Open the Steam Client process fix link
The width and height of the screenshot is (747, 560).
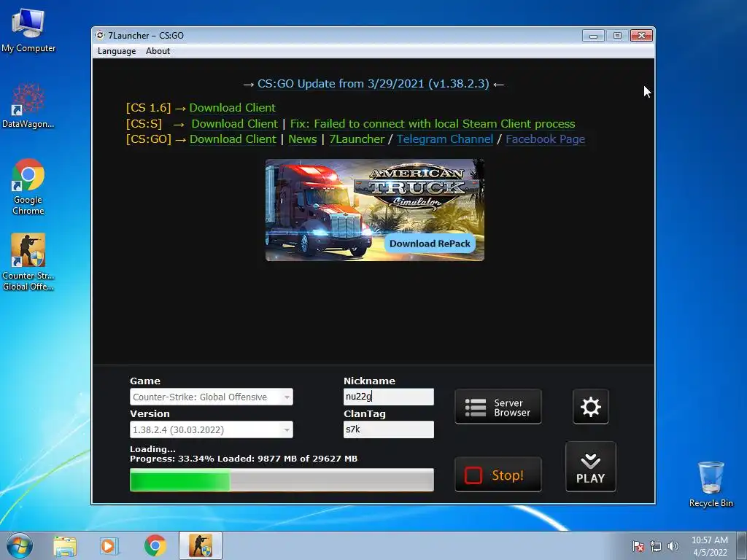[433, 124]
